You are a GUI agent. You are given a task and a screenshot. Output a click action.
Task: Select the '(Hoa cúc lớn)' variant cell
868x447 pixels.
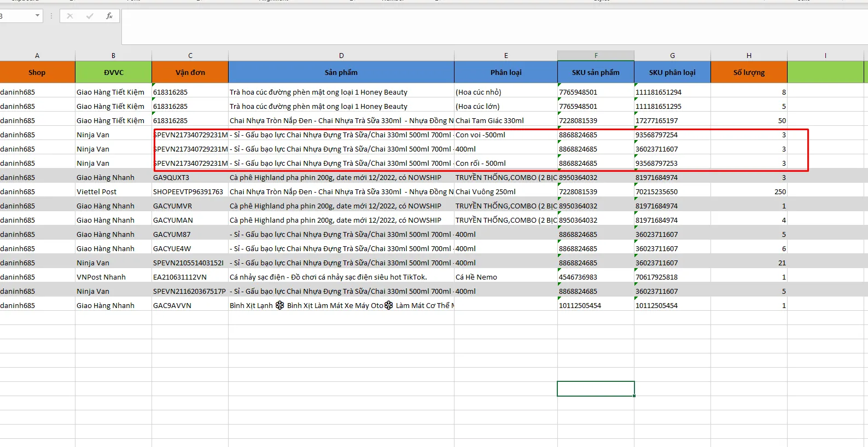tap(506, 106)
